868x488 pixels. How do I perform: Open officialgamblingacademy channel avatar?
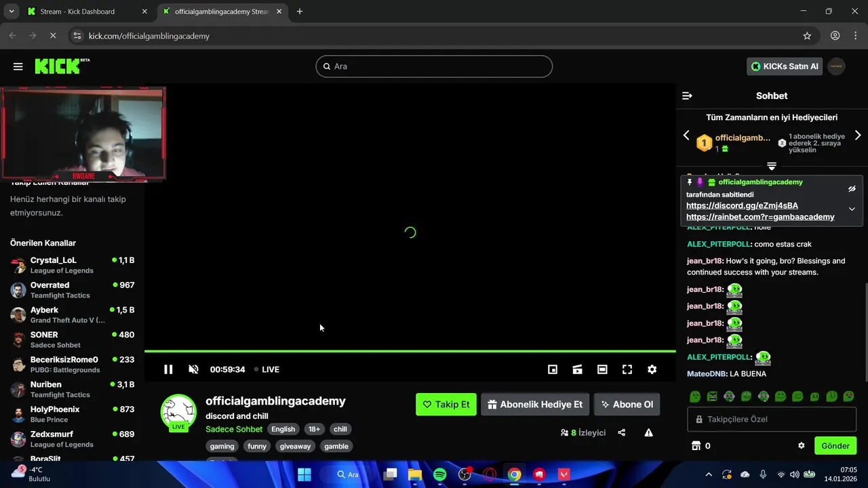click(178, 412)
